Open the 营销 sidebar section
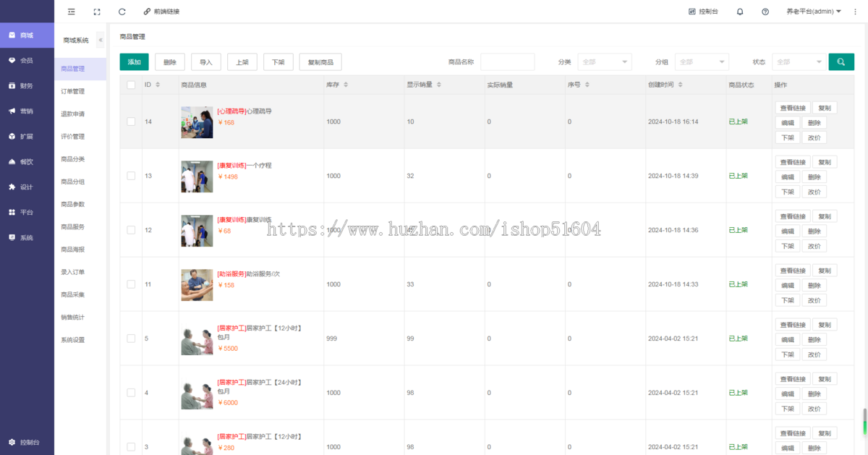Screen dimensions: 868x455 click(27, 111)
